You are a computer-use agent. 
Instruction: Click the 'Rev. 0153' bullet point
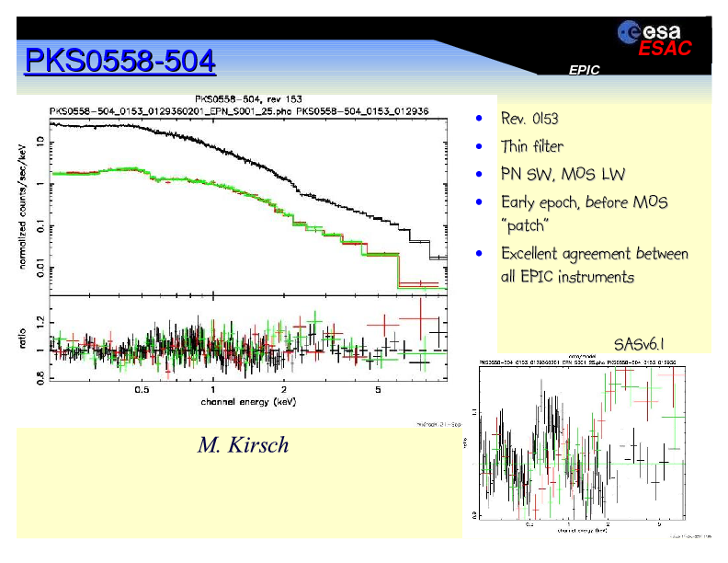point(529,120)
